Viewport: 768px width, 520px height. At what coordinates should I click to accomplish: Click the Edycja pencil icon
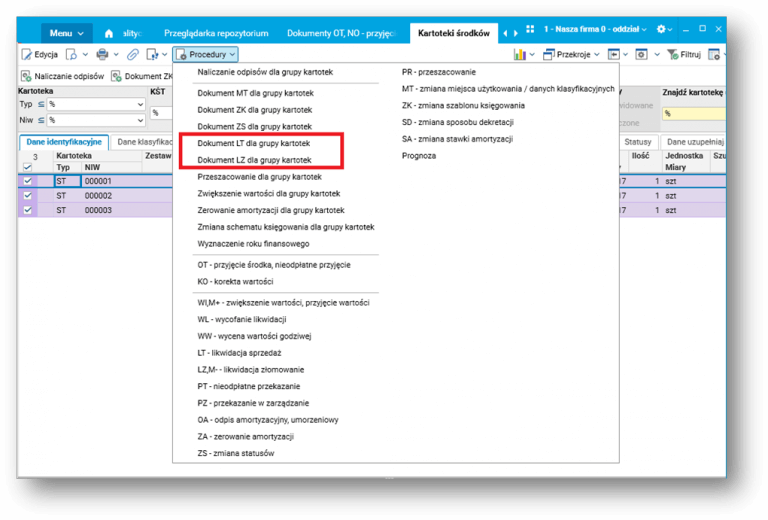pos(26,54)
